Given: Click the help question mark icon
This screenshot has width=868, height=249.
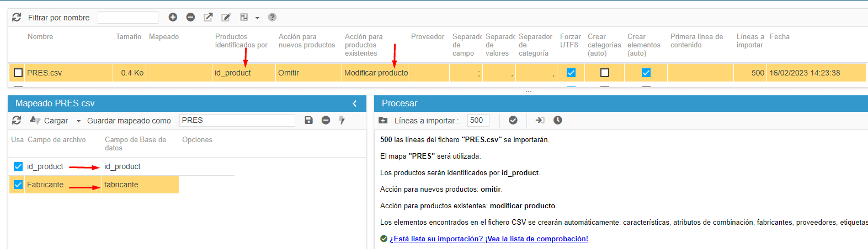Looking at the screenshot, I should click(x=272, y=18).
